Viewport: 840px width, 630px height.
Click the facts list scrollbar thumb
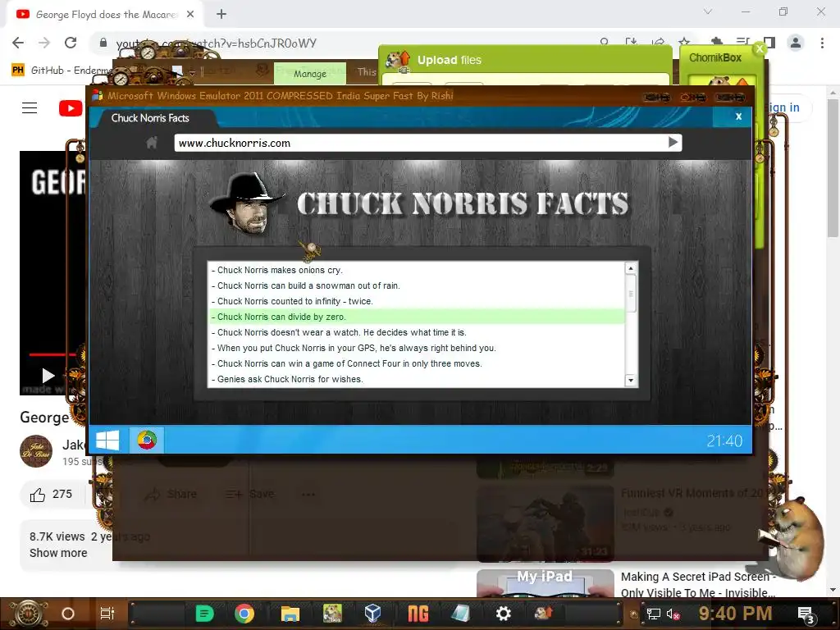[631, 293]
